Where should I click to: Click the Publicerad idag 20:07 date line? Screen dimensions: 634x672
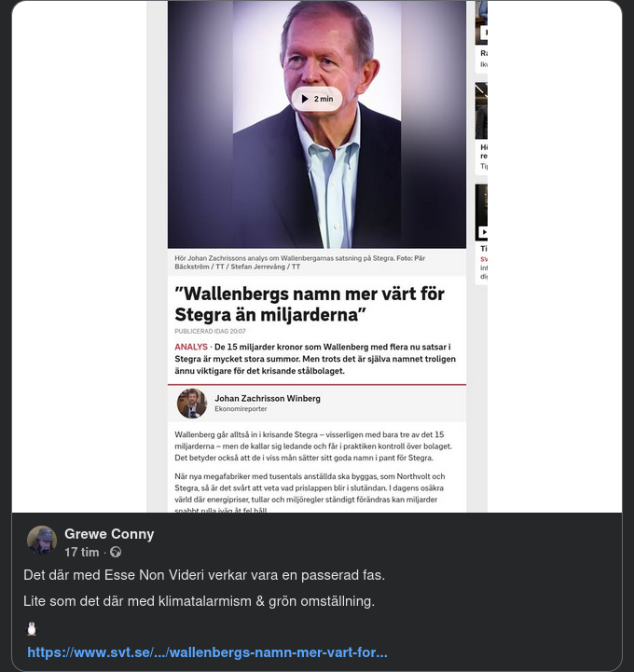click(210, 331)
